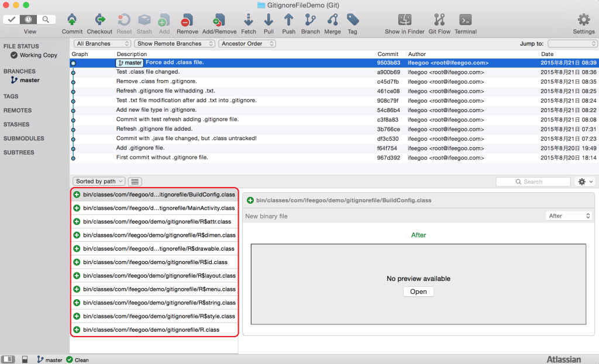Select R$layout.class in file list

(x=154, y=275)
